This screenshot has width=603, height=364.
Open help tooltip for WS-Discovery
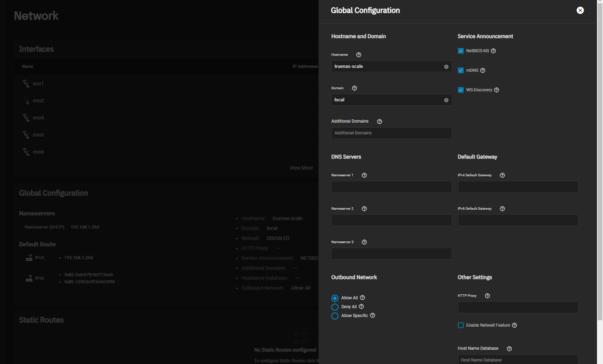(496, 90)
